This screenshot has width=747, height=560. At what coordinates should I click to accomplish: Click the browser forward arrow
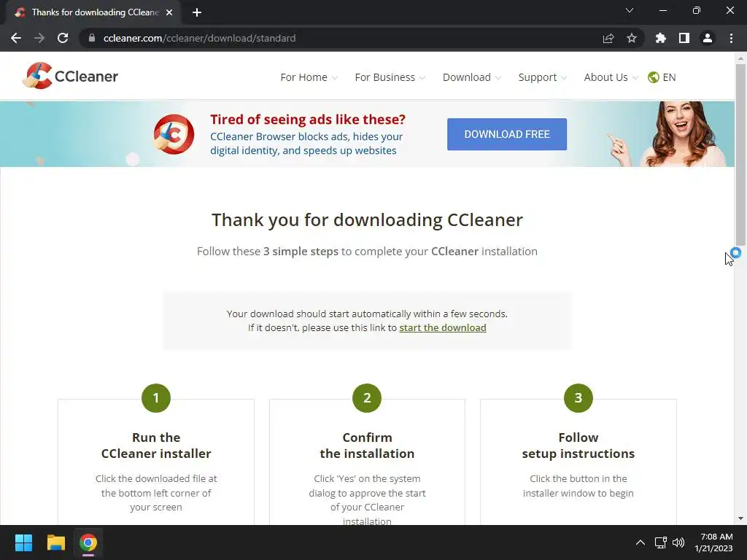point(39,38)
